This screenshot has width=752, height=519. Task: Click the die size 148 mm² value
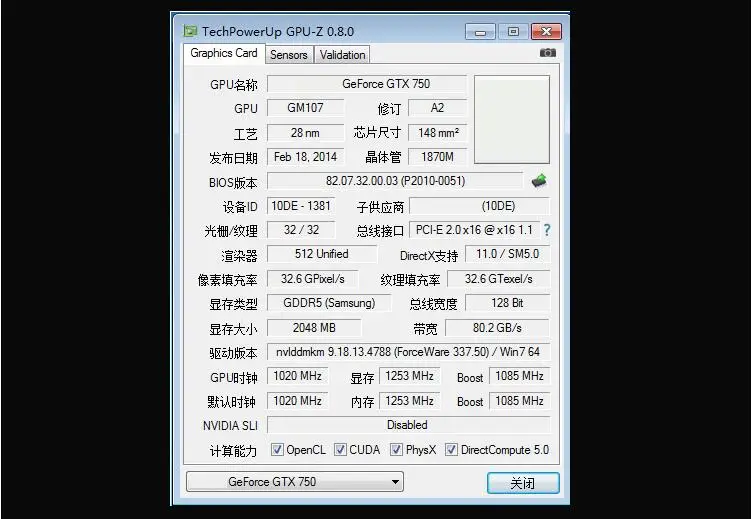(x=437, y=133)
